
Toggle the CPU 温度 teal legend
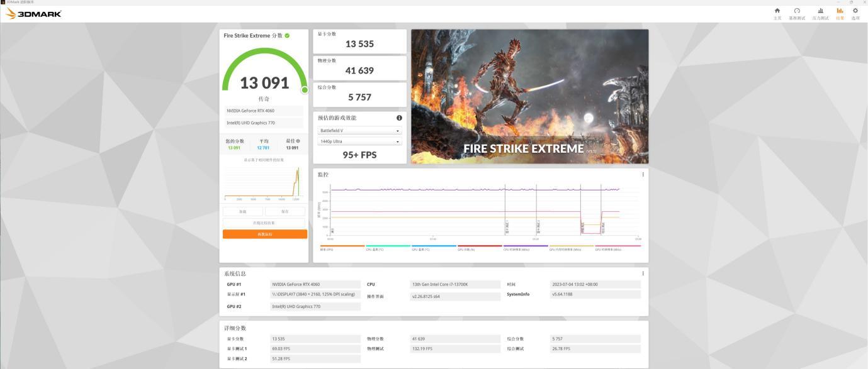click(388, 248)
